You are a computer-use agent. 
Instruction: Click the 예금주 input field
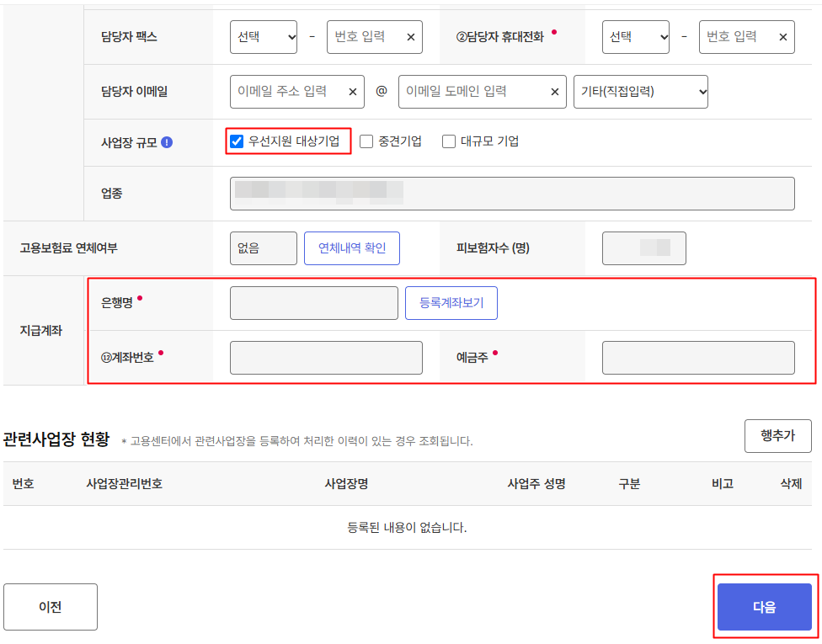(x=698, y=358)
